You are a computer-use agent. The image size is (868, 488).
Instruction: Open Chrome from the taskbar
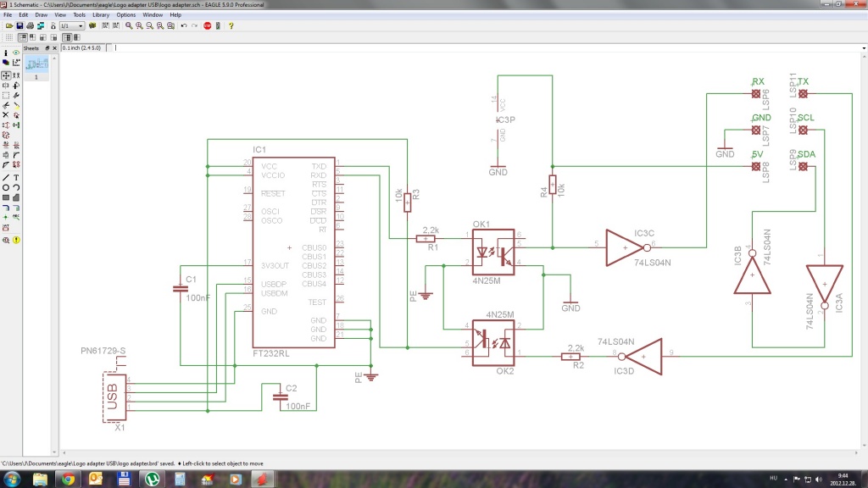point(68,480)
